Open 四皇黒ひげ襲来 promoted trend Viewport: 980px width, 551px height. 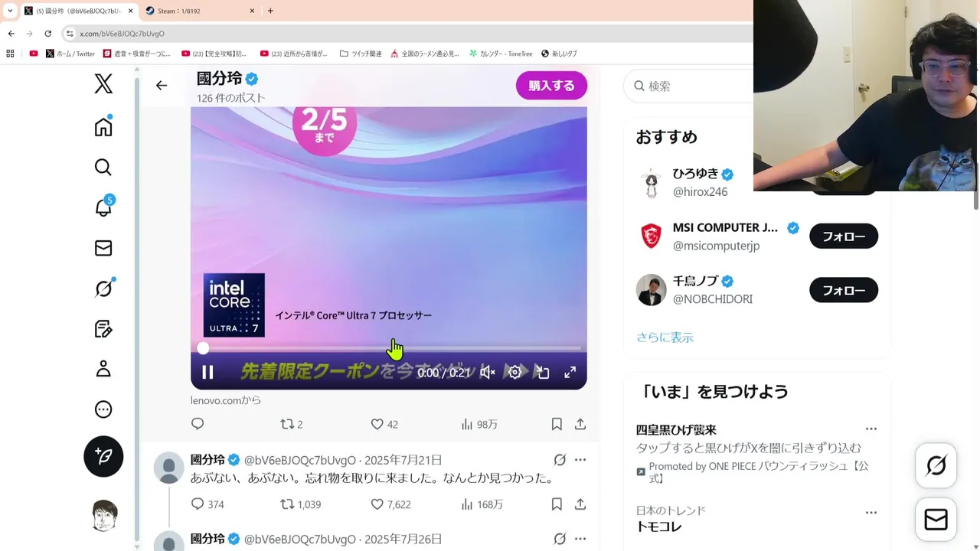[x=676, y=430]
